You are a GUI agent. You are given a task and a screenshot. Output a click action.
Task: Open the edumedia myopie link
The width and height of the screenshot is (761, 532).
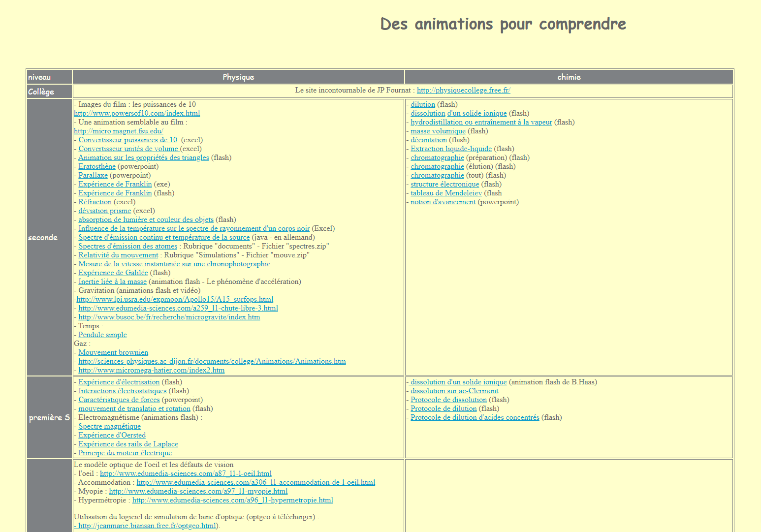pyautogui.click(x=198, y=492)
